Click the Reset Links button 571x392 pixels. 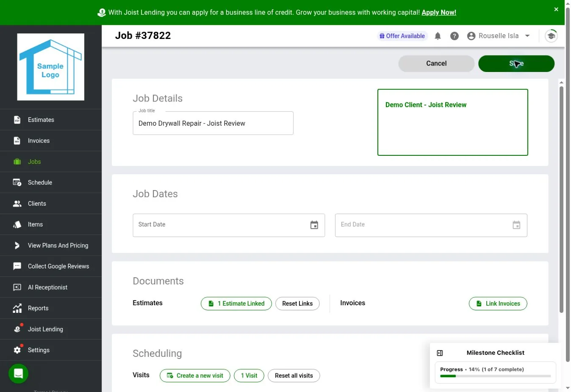[x=297, y=304]
